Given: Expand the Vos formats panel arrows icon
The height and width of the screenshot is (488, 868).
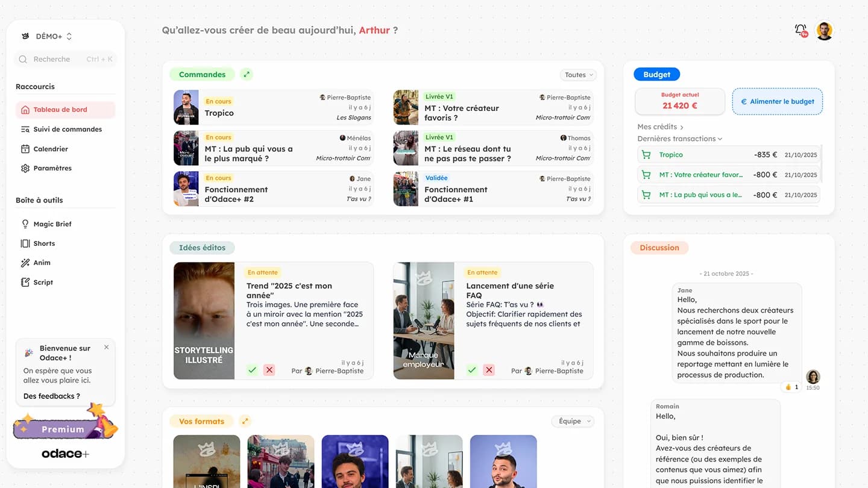Looking at the screenshot, I should tap(245, 421).
